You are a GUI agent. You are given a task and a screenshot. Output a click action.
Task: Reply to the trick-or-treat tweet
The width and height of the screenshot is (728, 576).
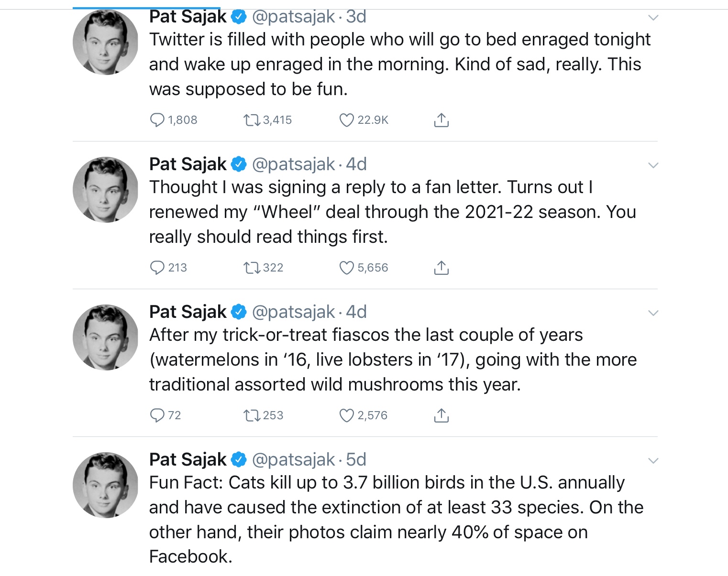click(157, 415)
